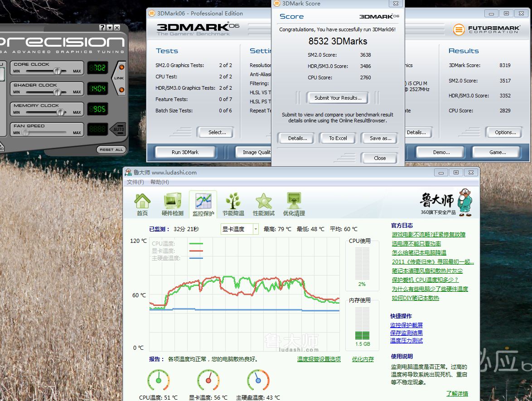Adjust the Memory Clock slider
The image size is (532, 401).
tap(60, 112)
